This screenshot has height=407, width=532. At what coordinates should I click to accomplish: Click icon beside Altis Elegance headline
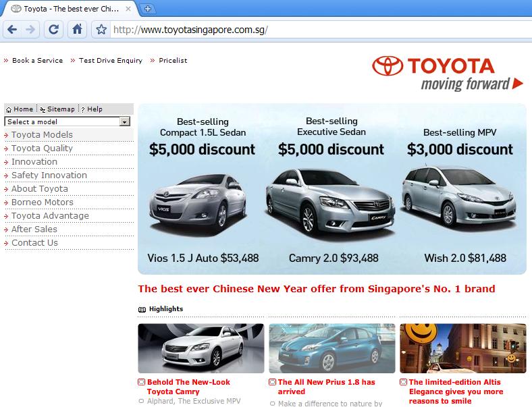404,382
